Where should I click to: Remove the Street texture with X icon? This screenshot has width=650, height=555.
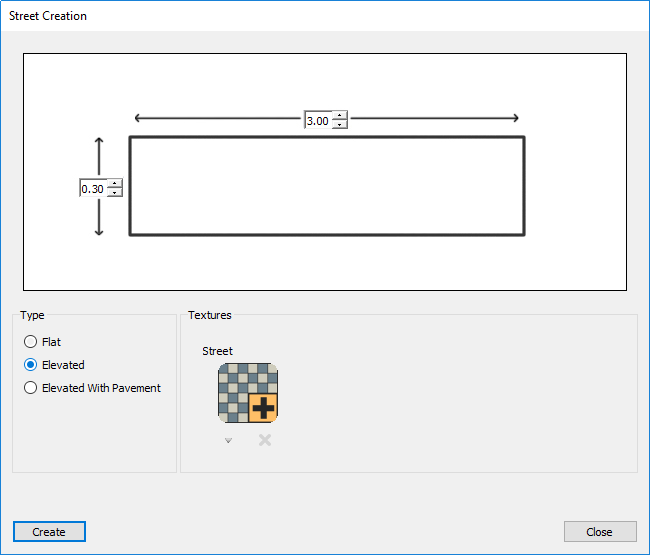click(x=265, y=440)
